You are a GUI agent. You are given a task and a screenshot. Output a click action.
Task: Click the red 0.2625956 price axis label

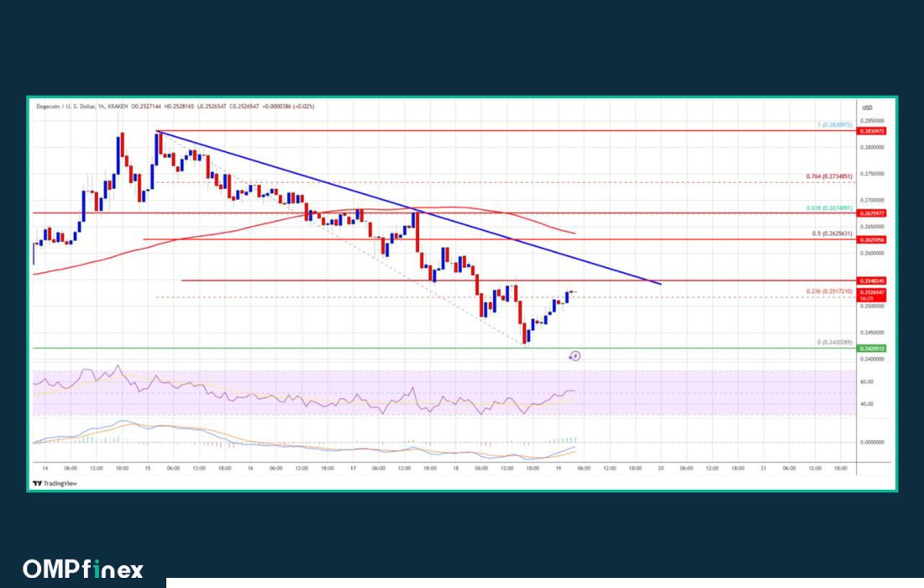871,239
